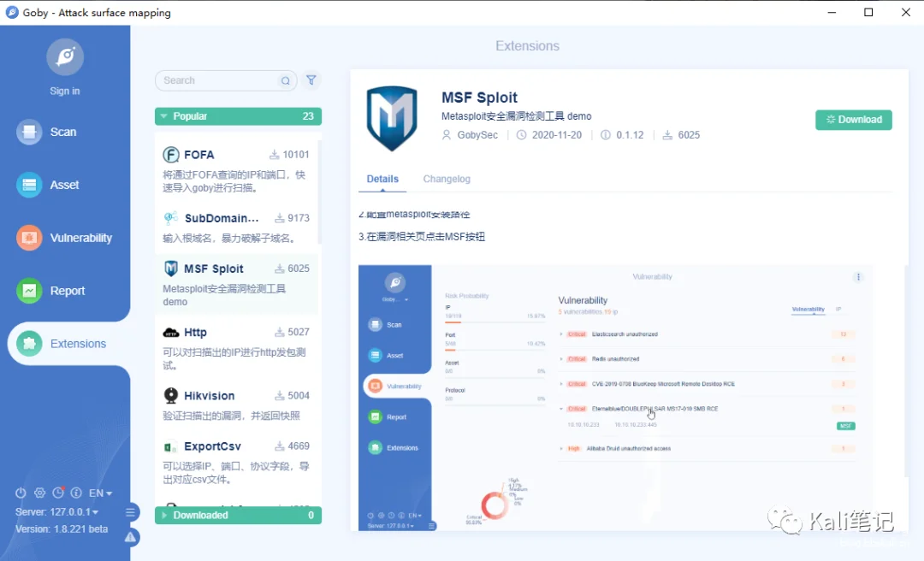Click the author name GobySec
924x561 pixels.
[477, 135]
